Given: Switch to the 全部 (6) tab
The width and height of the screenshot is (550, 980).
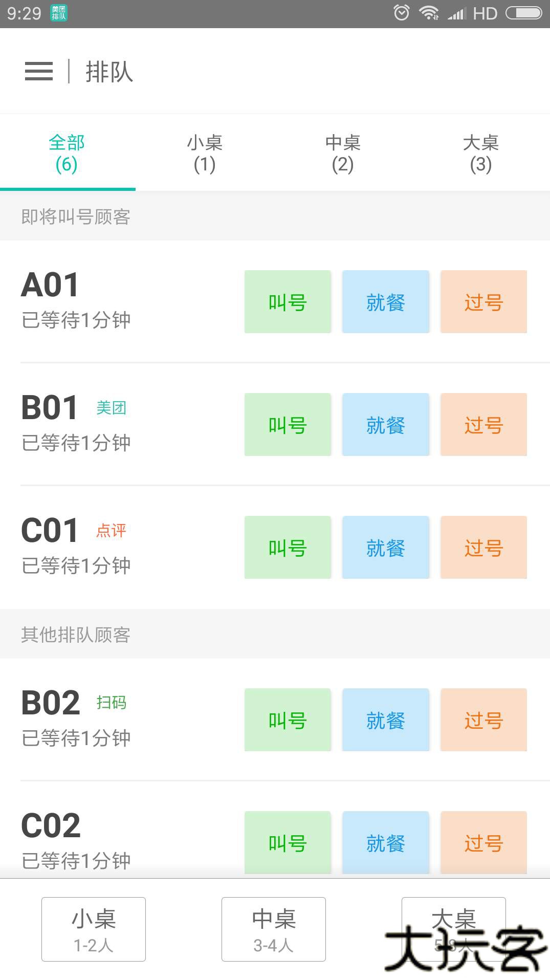Looking at the screenshot, I should (x=67, y=153).
